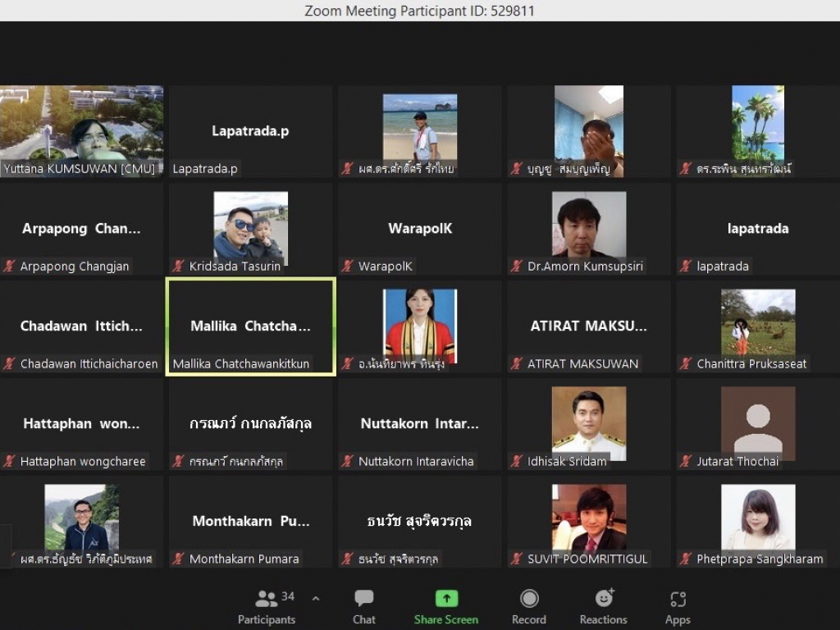This screenshot has height=630, width=840.
Task: Open the Chat panel
Action: point(364,599)
